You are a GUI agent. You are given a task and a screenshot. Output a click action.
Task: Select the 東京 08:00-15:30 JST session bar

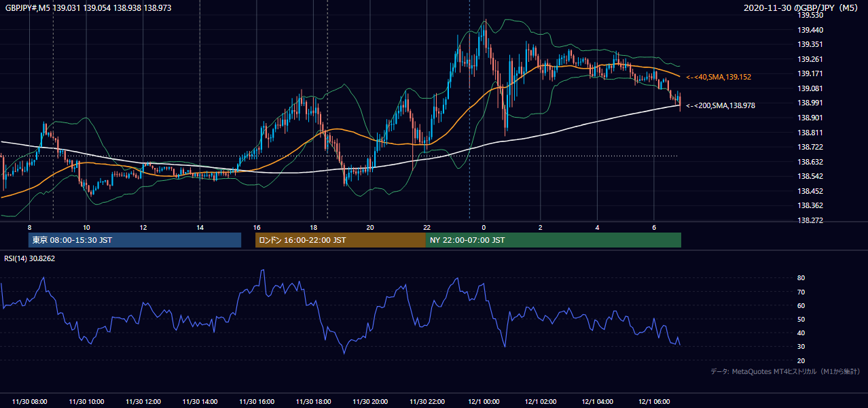pyautogui.click(x=134, y=240)
